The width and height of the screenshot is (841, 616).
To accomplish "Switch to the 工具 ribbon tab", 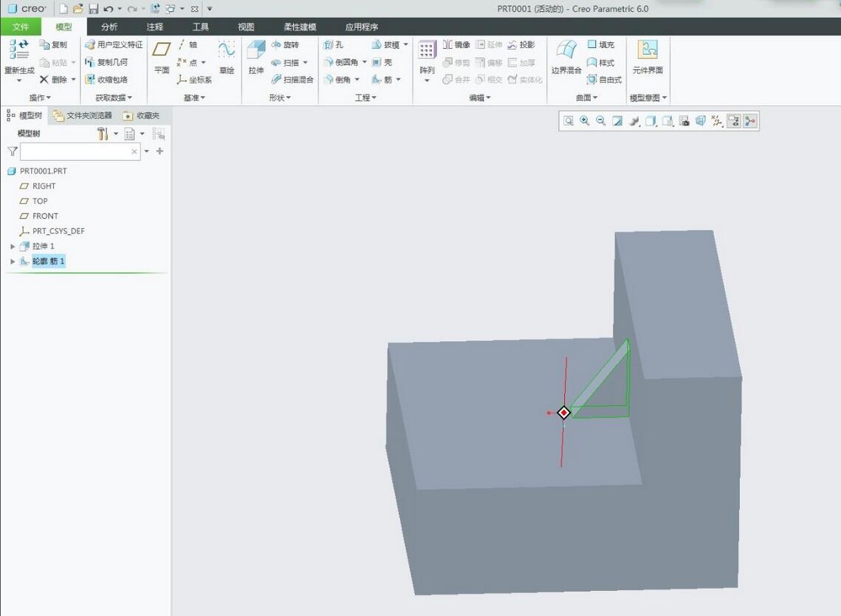I will tap(200, 27).
